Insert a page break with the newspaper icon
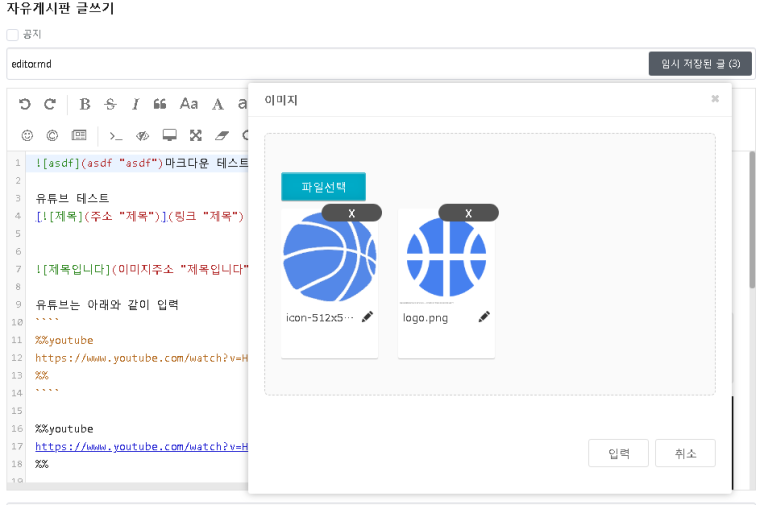This screenshot has height=505, width=760. pyautogui.click(x=79, y=135)
